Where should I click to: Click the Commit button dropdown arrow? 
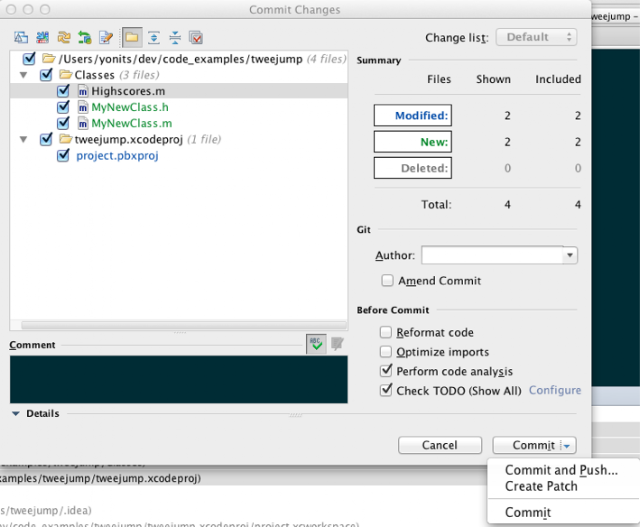pyautogui.click(x=567, y=445)
